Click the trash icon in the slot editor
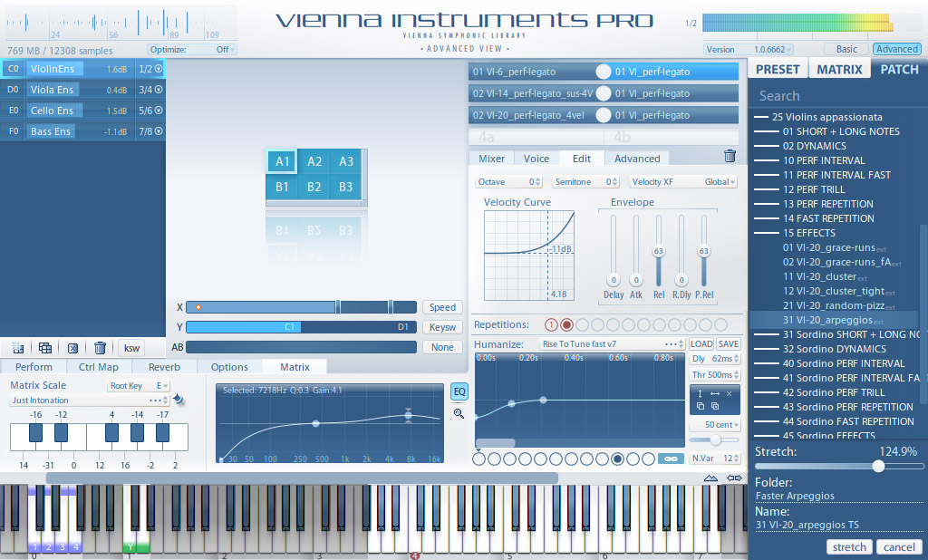 coord(730,156)
